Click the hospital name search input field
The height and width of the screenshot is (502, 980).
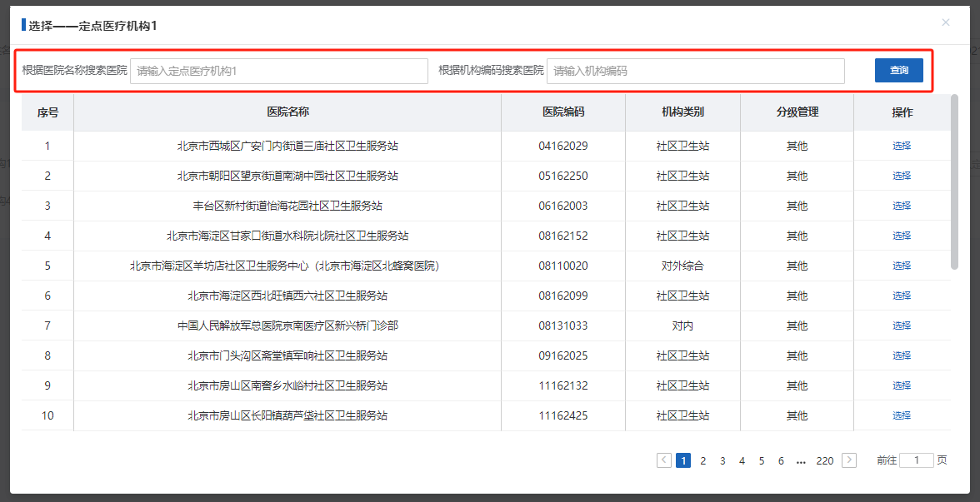coord(279,71)
